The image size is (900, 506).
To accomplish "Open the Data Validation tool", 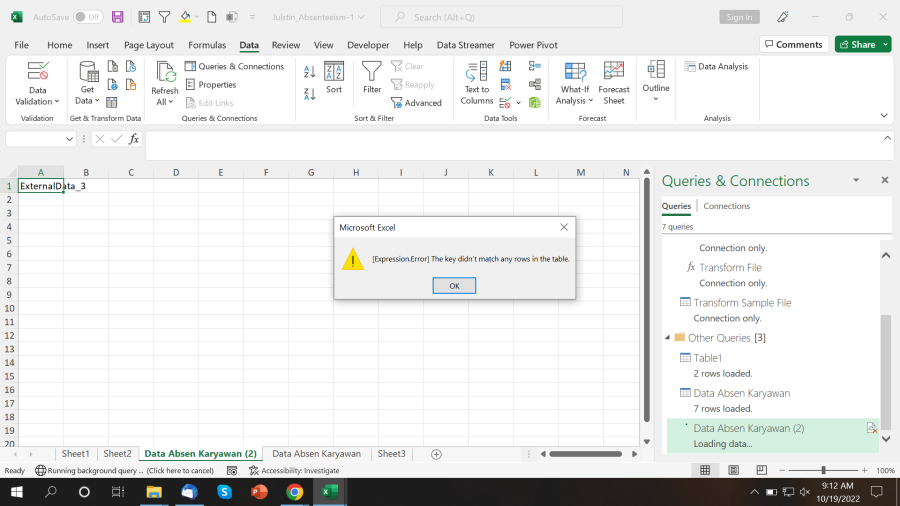I will [37, 83].
